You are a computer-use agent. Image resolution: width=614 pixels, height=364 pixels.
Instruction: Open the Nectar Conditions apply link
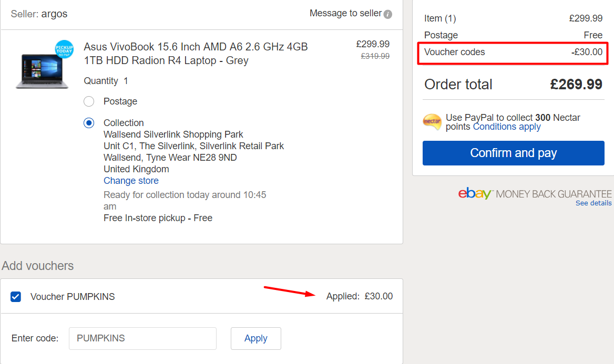(x=507, y=127)
